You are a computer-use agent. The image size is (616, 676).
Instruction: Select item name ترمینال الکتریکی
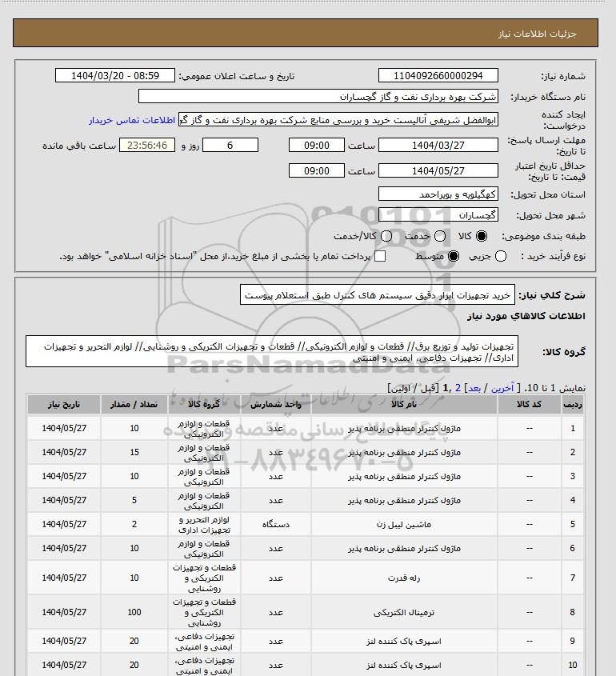click(x=404, y=612)
